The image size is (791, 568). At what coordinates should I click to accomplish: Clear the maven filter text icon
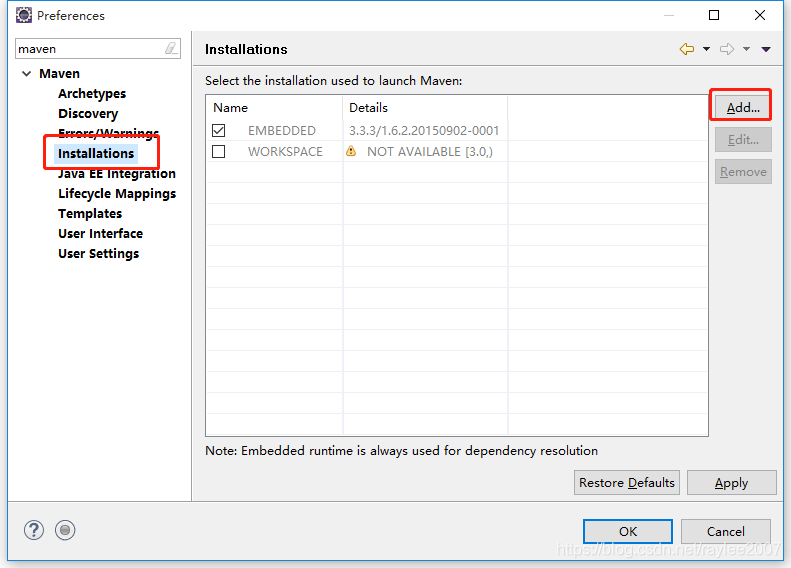point(171,48)
